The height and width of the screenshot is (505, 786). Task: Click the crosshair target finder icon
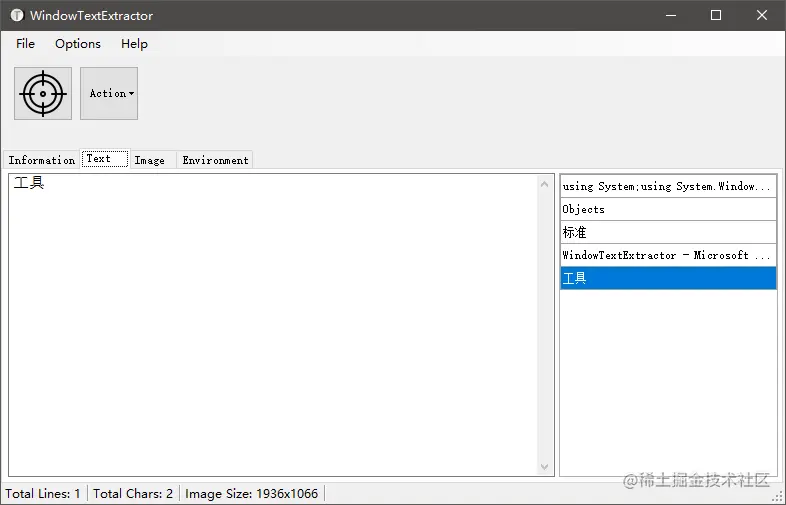[43, 93]
